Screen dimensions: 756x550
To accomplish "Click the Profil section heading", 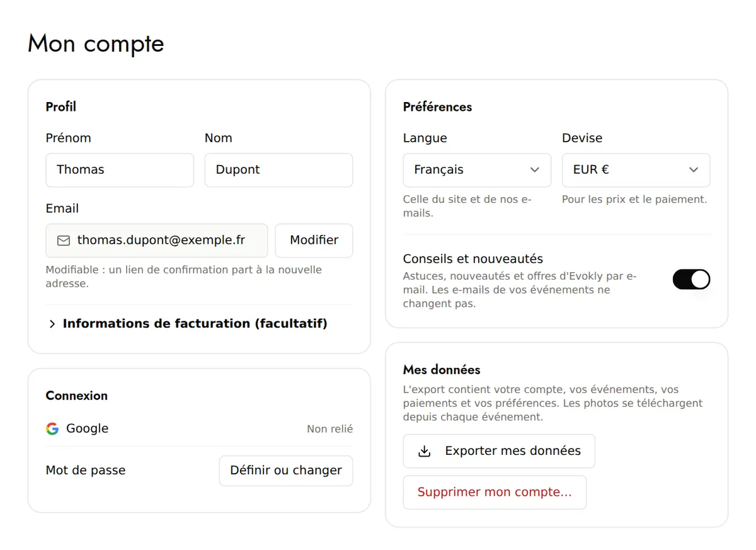I will point(61,107).
